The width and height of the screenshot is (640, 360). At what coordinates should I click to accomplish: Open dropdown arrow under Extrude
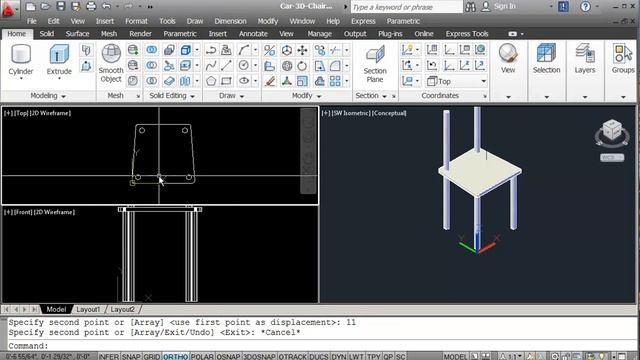(x=59, y=78)
